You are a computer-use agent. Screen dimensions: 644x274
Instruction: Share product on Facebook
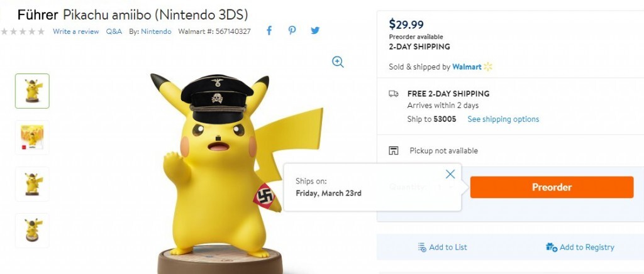pos(269,31)
